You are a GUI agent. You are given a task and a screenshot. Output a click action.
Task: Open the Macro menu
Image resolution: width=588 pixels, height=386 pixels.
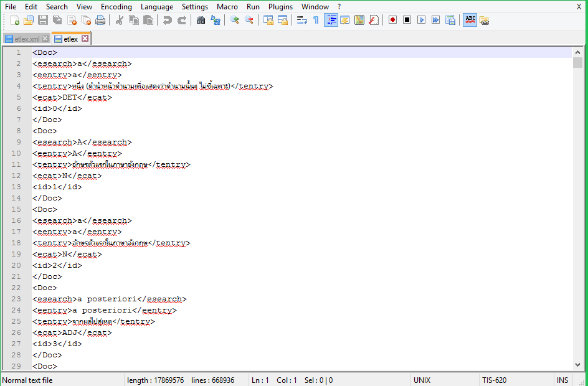(x=227, y=7)
